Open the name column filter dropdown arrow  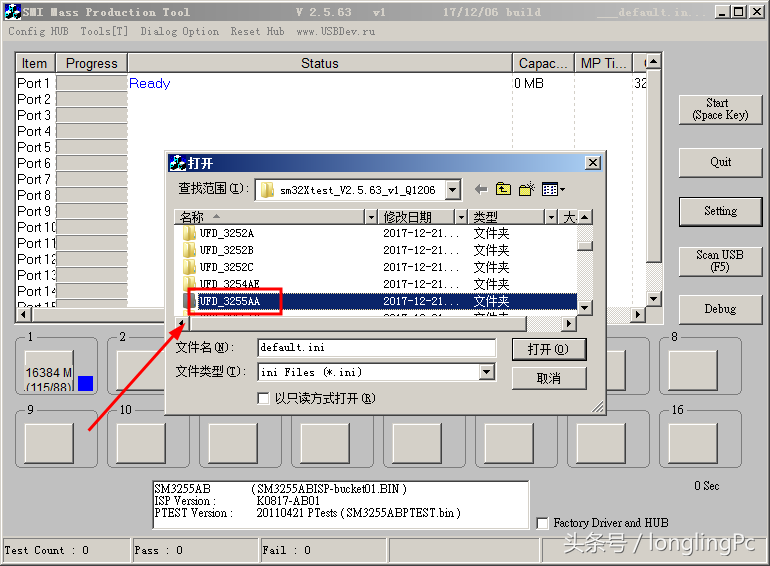pyautogui.click(x=371, y=217)
